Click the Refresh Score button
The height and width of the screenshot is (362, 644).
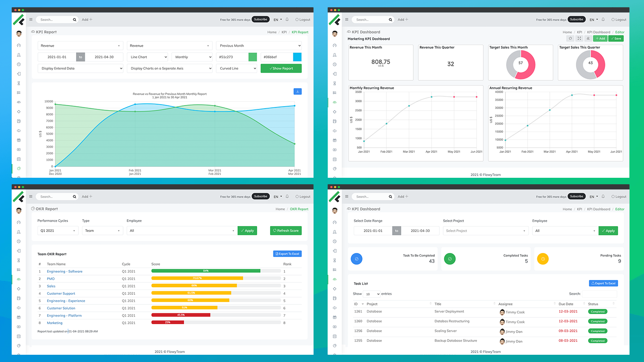[286, 230]
